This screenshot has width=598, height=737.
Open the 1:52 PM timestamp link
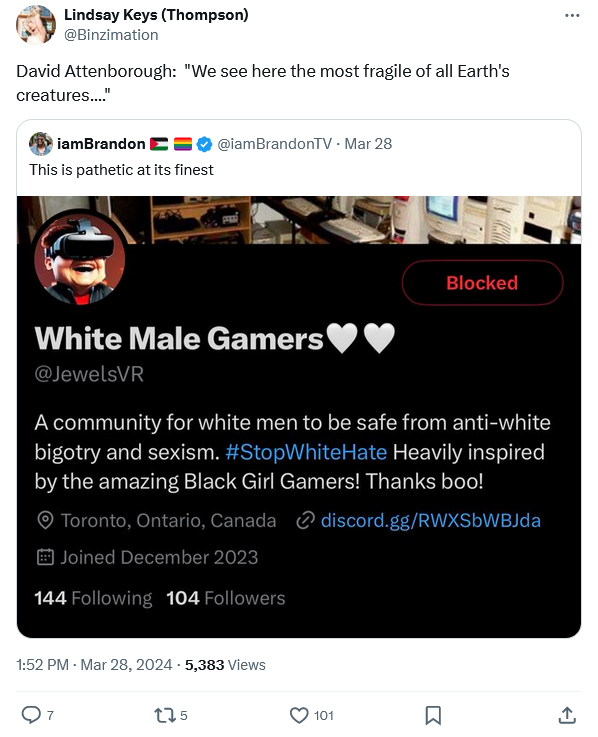(x=42, y=665)
